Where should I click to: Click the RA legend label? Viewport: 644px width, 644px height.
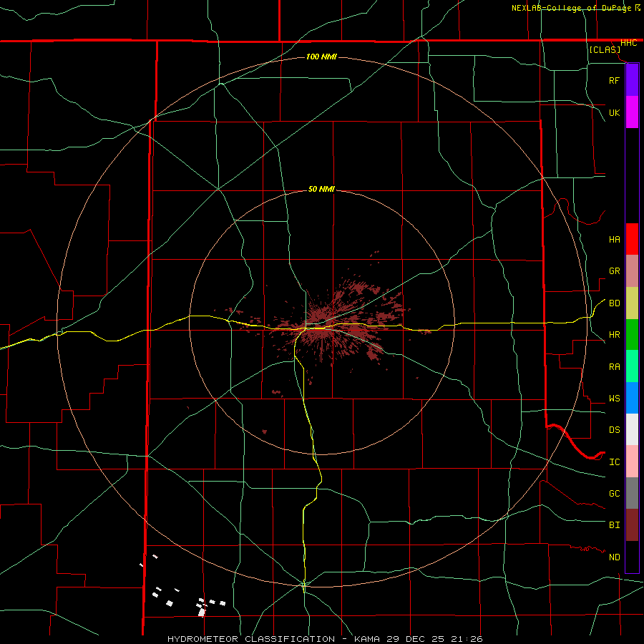coord(614,367)
